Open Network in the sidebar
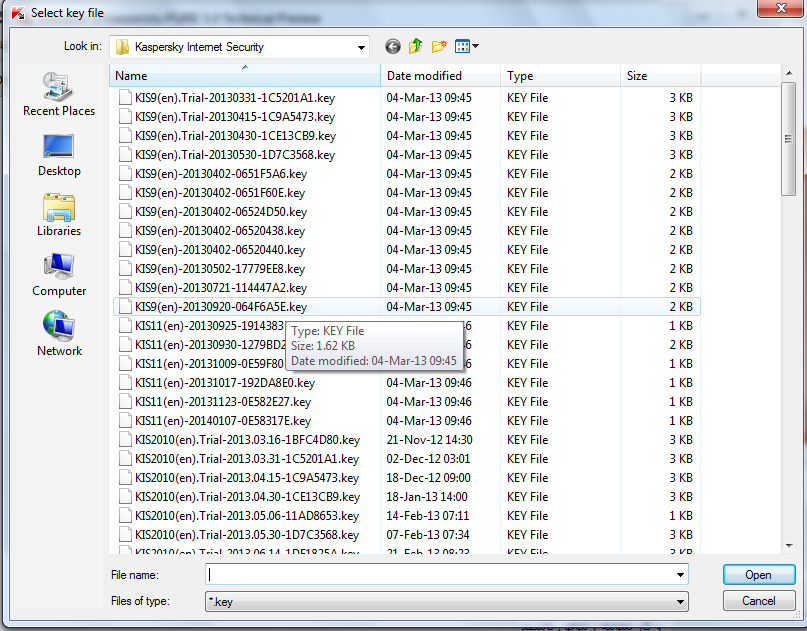Viewport: 807px width, 631px height. [x=59, y=334]
